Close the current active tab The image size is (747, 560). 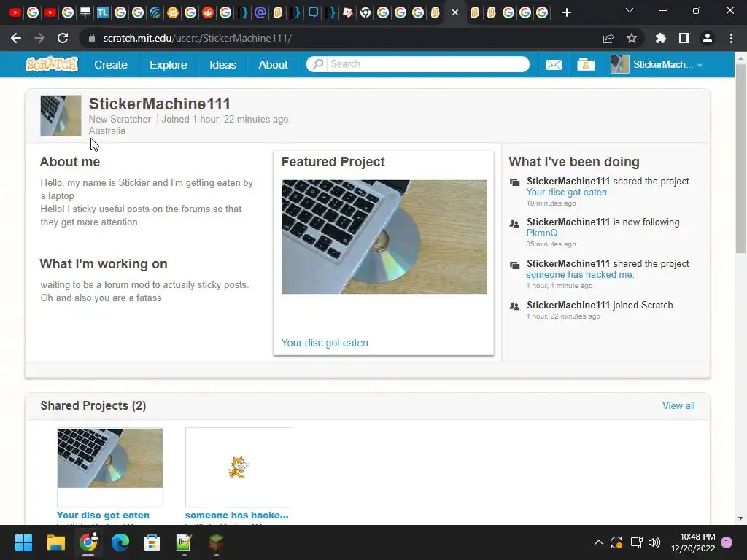tap(455, 12)
